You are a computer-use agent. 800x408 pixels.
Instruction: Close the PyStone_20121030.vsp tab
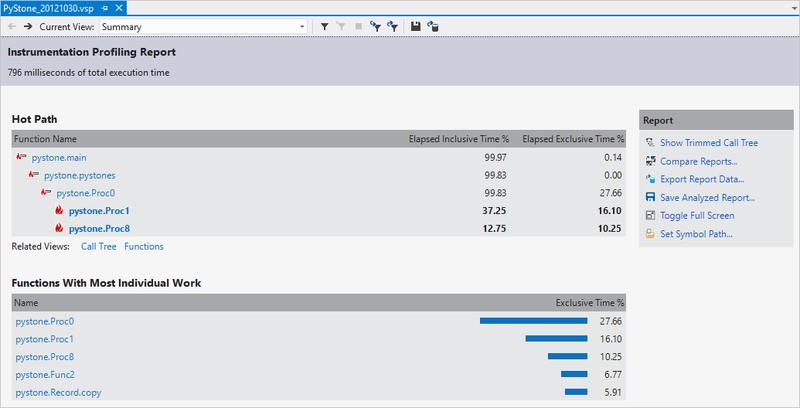(x=119, y=8)
